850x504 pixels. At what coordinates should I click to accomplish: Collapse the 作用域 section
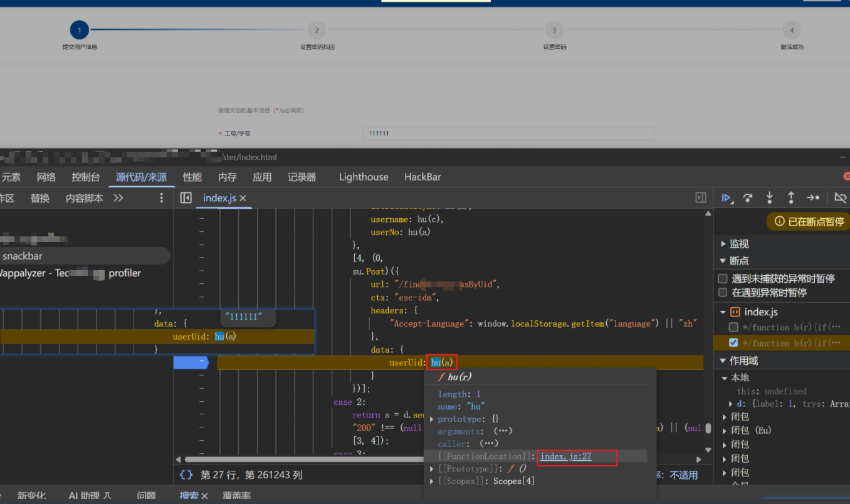(723, 361)
